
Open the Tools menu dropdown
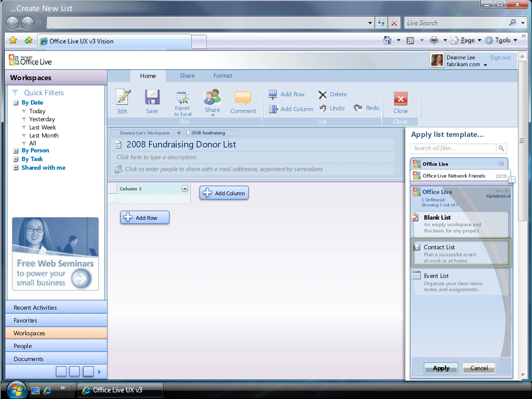tap(515, 40)
